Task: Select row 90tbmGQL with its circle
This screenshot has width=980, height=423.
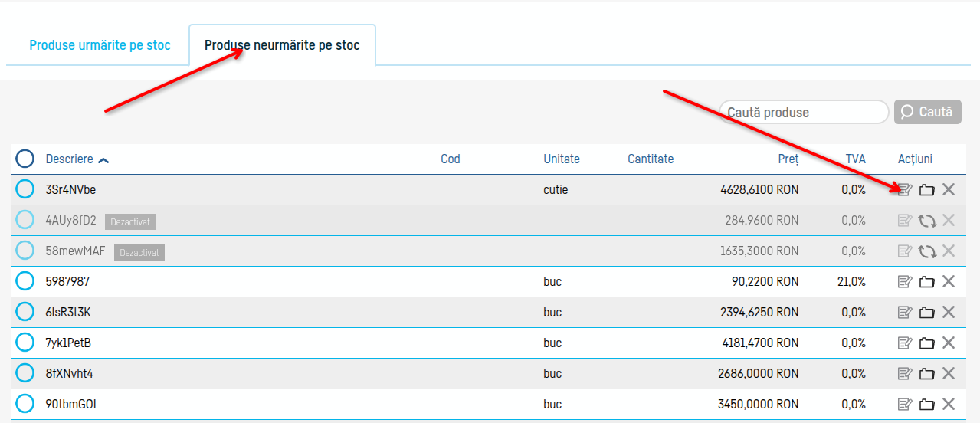Action: click(x=25, y=403)
